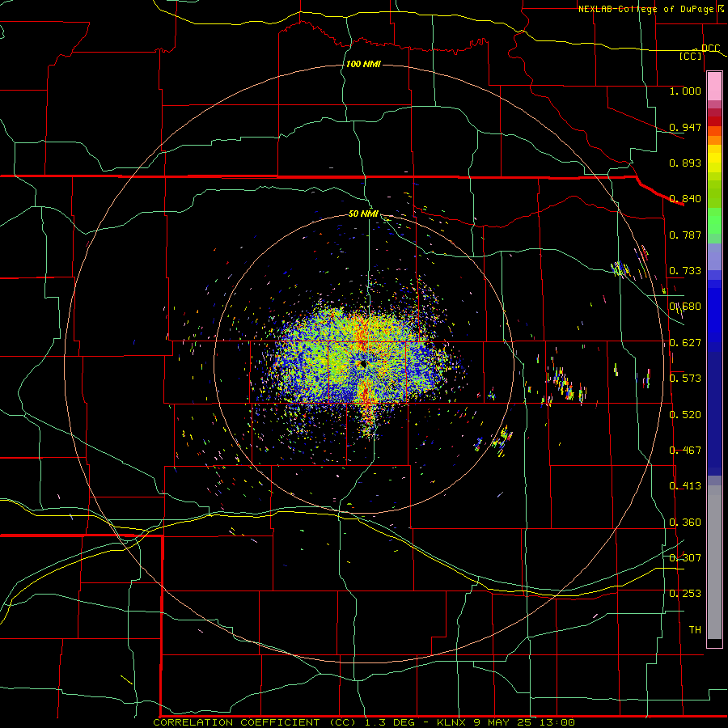Click the red segment of the color bar
This screenshot has width=728, height=728.
(x=714, y=121)
